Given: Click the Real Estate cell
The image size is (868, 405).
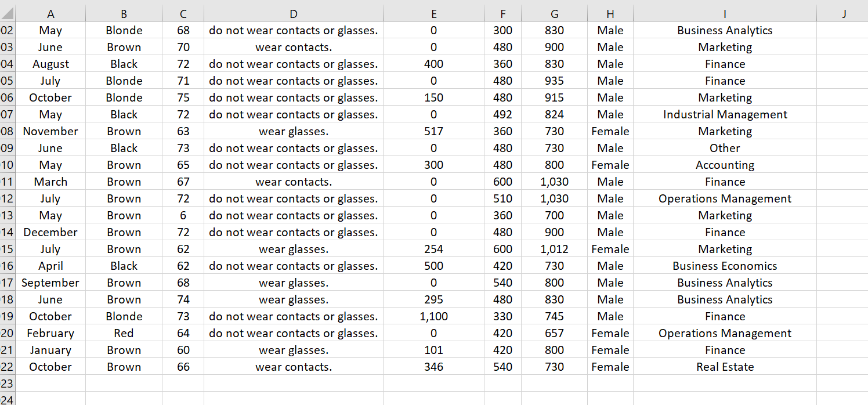Looking at the screenshot, I should click(725, 367).
